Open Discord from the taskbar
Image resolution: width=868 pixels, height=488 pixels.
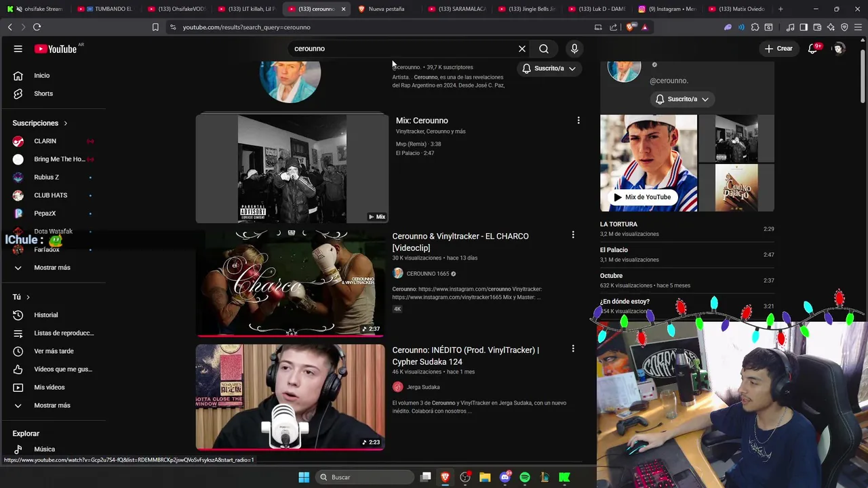pos(505,477)
